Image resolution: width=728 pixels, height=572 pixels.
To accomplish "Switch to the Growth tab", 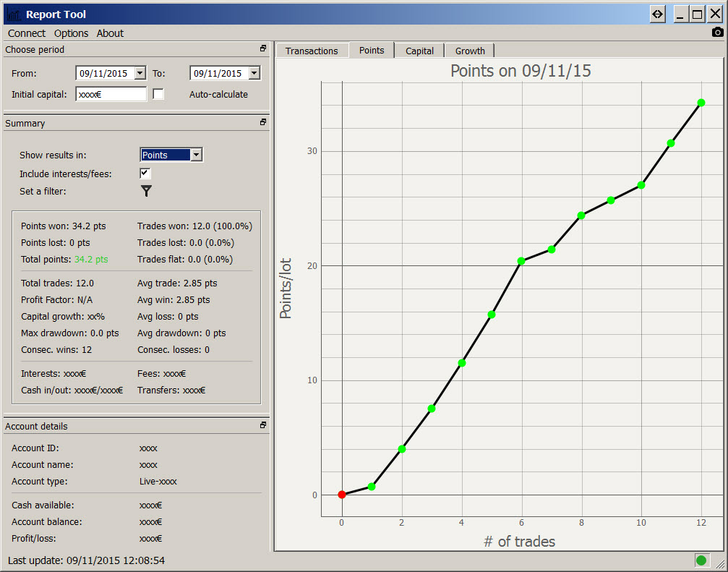I will click(x=470, y=51).
